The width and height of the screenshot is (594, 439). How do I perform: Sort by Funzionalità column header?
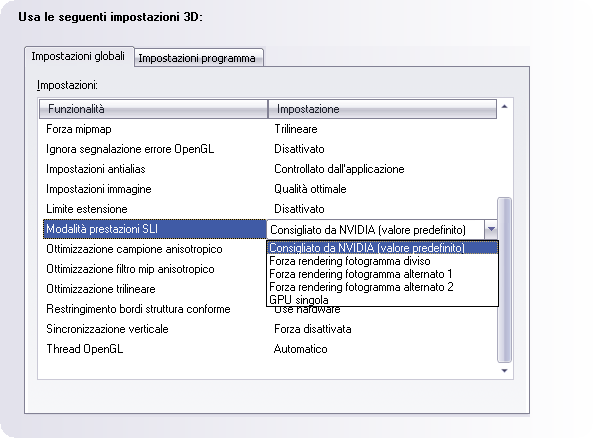pos(153,109)
